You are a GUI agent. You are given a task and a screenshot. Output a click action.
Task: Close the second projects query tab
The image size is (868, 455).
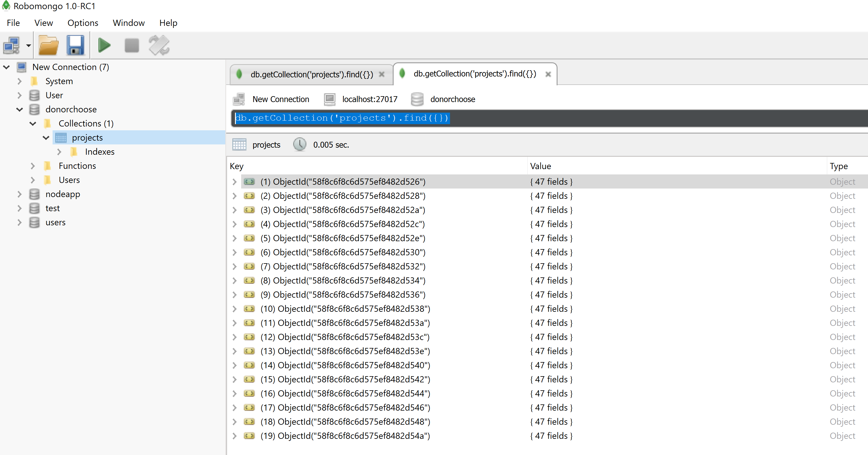click(x=548, y=74)
